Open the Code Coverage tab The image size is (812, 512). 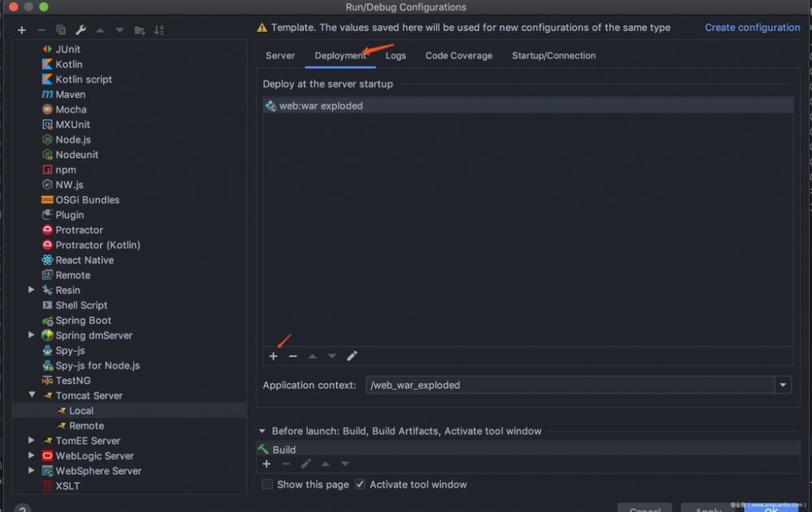[x=459, y=55]
